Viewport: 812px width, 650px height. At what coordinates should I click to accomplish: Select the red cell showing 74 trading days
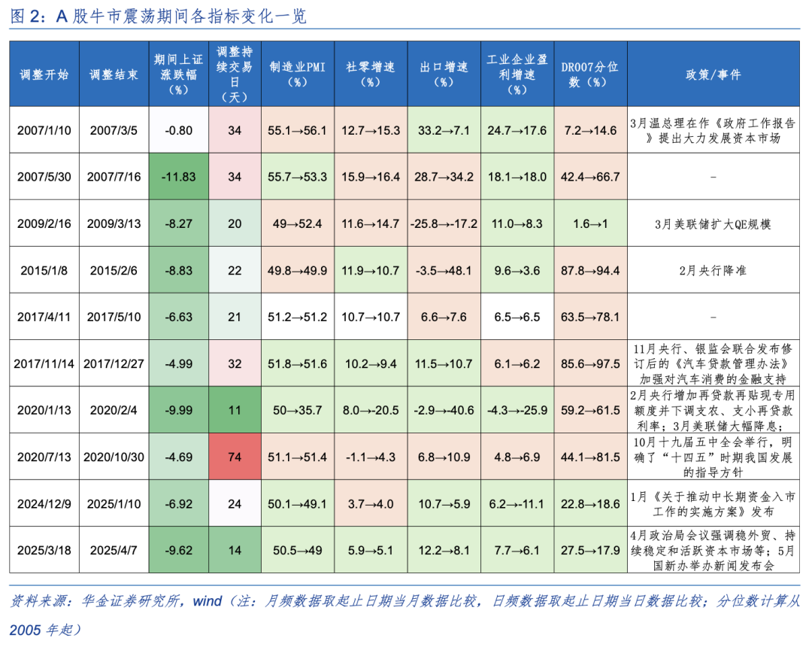tap(235, 457)
